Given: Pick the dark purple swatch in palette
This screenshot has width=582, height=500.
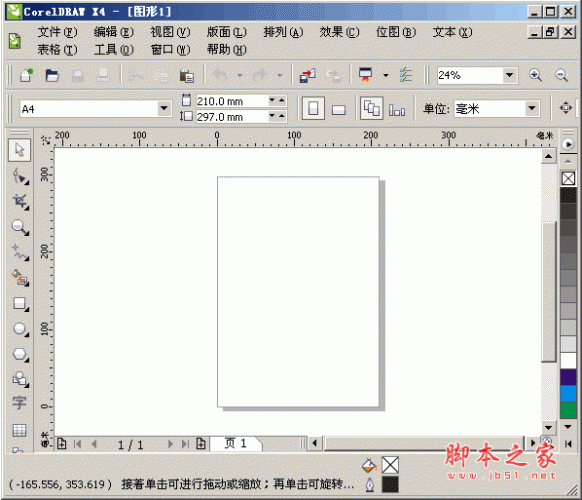Looking at the screenshot, I should [x=568, y=377].
